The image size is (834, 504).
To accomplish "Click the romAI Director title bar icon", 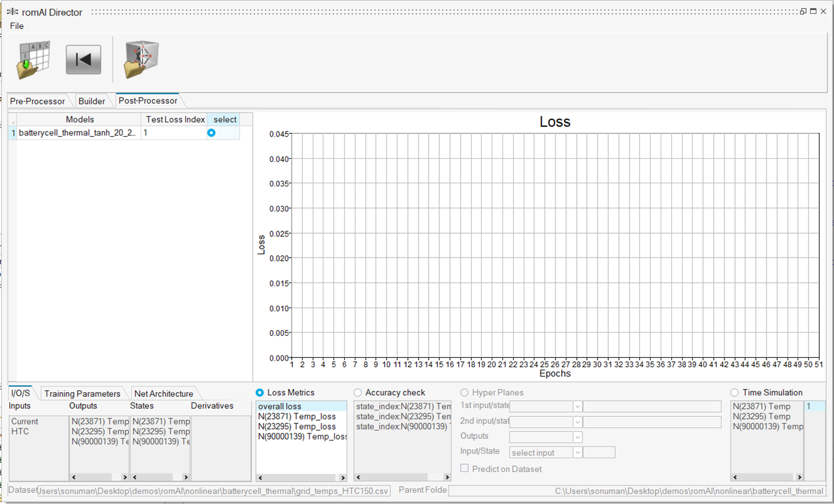I will tap(12, 12).
